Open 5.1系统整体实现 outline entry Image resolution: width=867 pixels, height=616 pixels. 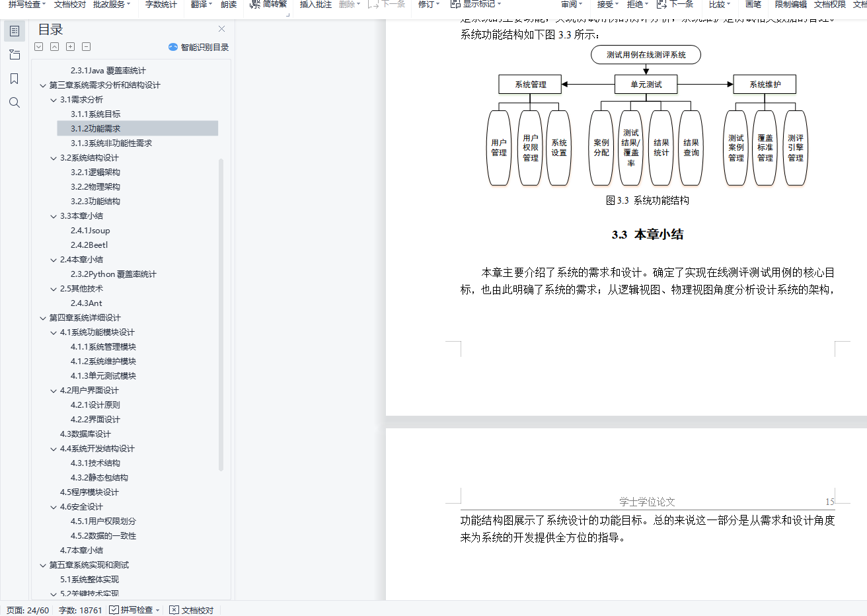(x=89, y=580)
